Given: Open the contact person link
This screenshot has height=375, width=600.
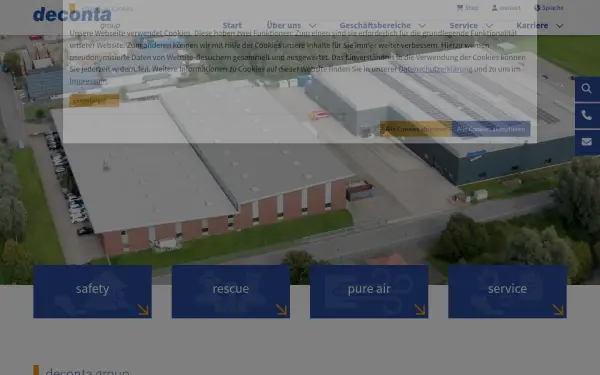Looking at the screenshot, I should 506,8.
